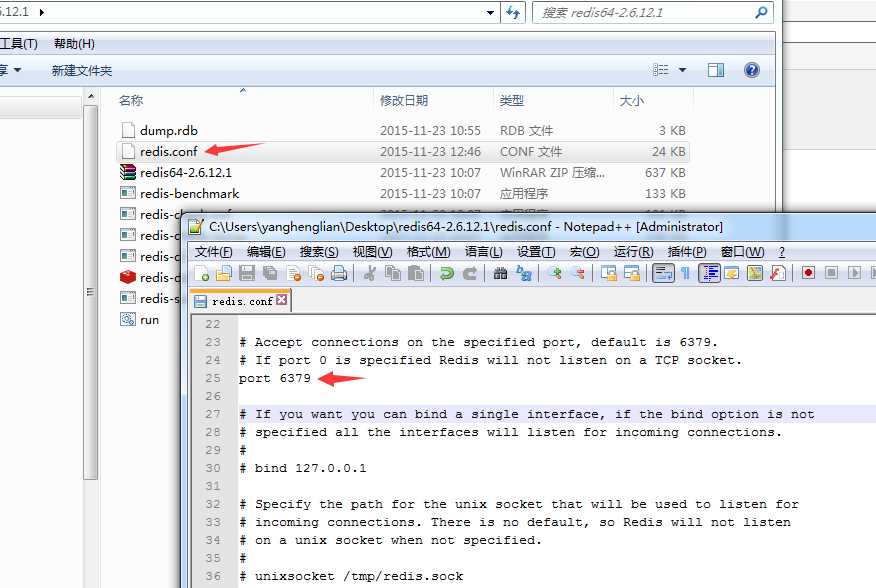Screen dimensions: 876x588
Task: Open the Replace dialog icon
Action: [523, 273]
